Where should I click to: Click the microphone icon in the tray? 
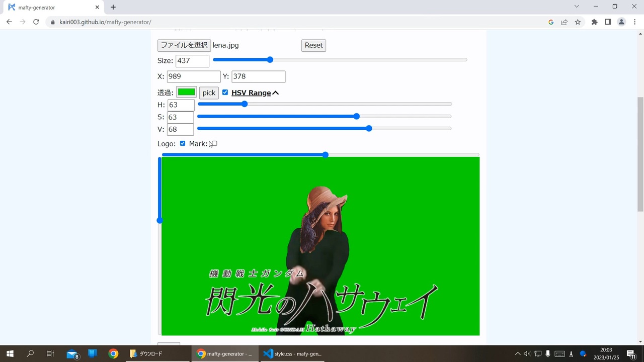(548, 353)
